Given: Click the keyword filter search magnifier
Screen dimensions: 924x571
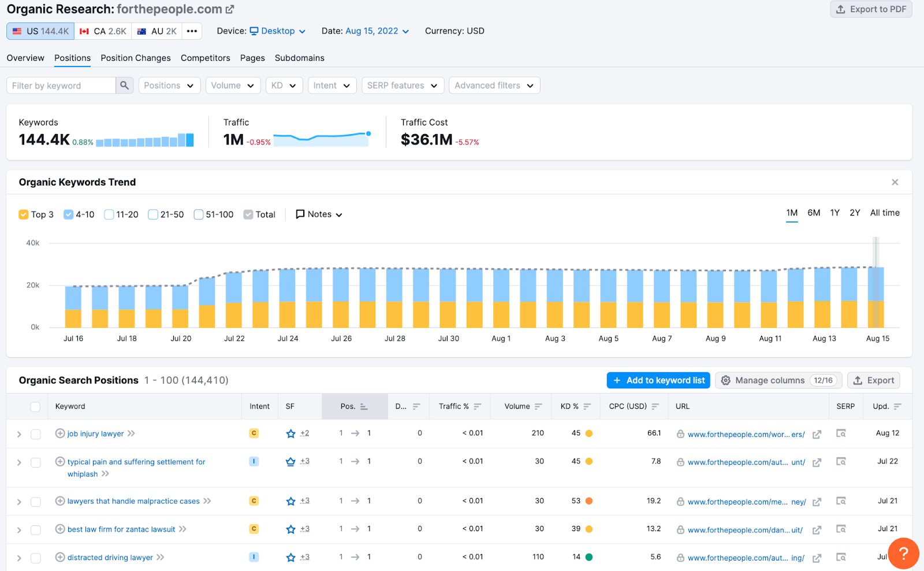Looking at the screenshot, I should 124,86.
